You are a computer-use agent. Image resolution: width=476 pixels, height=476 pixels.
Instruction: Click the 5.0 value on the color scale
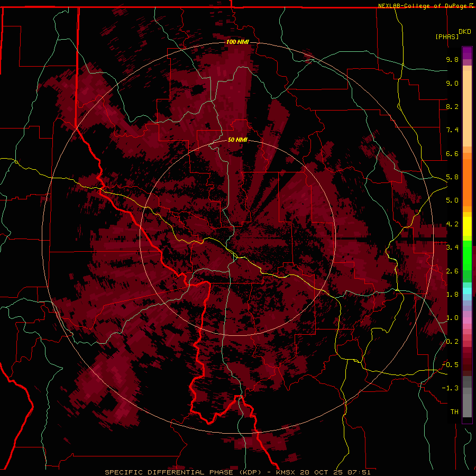coord(452,200)
